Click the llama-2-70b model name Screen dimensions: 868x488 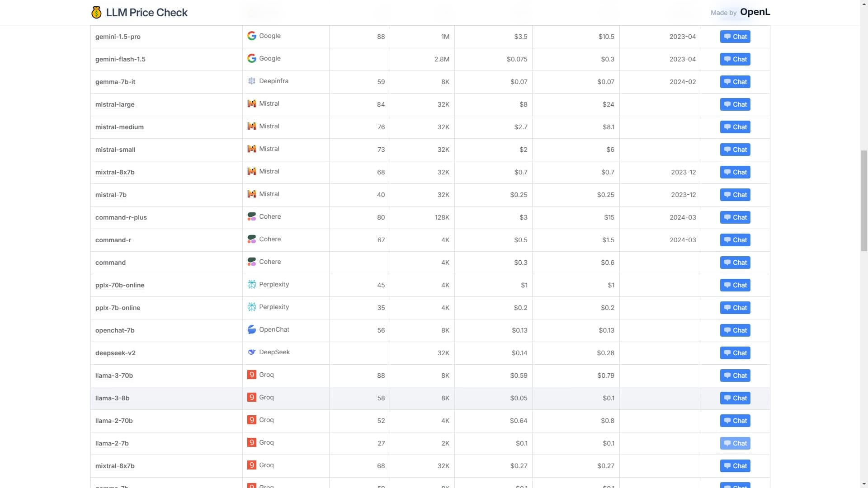tap(113, 421)
